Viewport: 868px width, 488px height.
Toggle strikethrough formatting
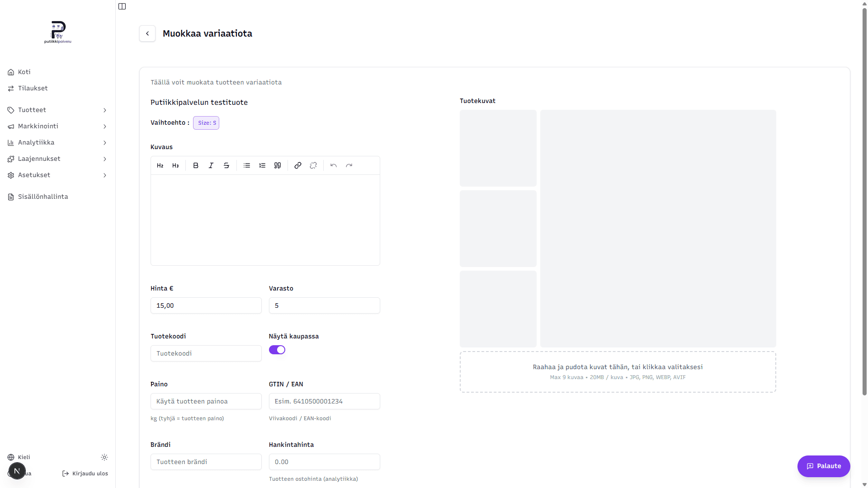[x=226, y=165]
